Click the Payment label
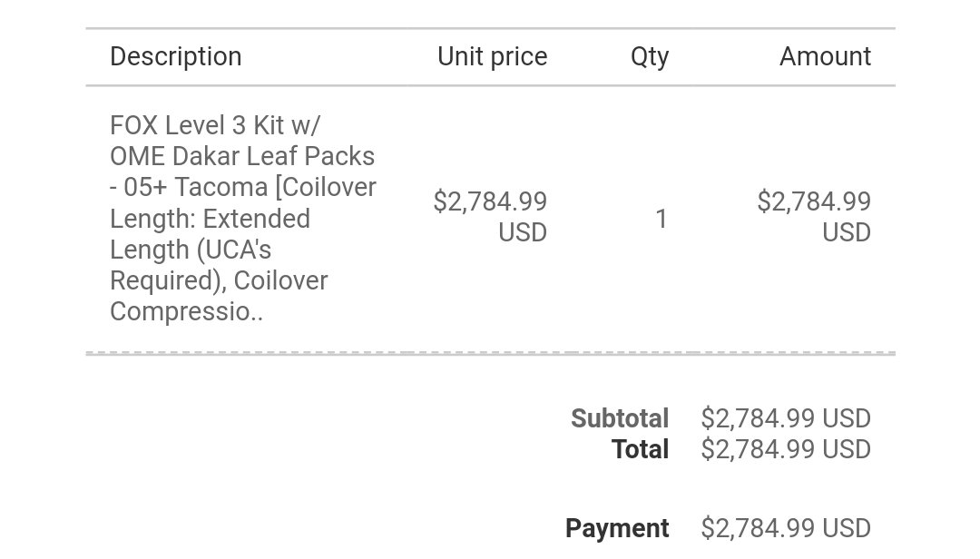Image resolution: width=980 pixels, height=559 pixels. pos(617,528)
